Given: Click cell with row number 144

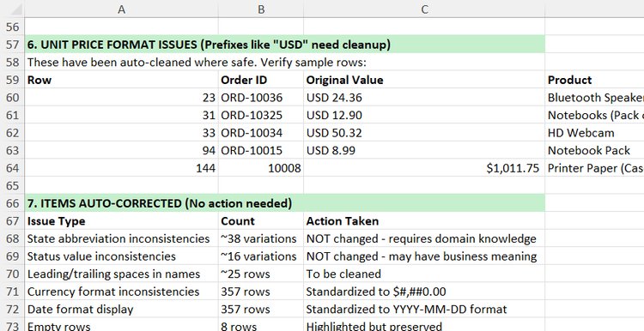Looking at the screenshot, I should pyautogui.click(x=122, y=168).
